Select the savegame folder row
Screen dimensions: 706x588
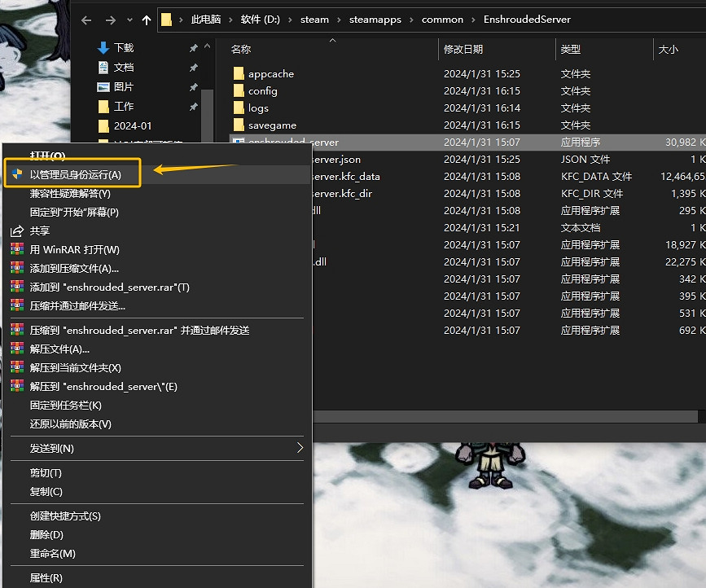click(x=272, y=125)
